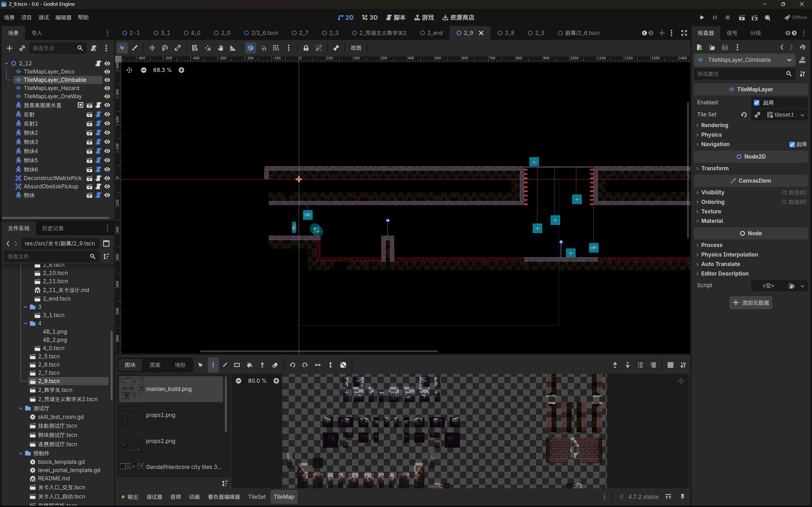
Task: Choose the TileMap paint pencil tool
Action: coord(213,365)
